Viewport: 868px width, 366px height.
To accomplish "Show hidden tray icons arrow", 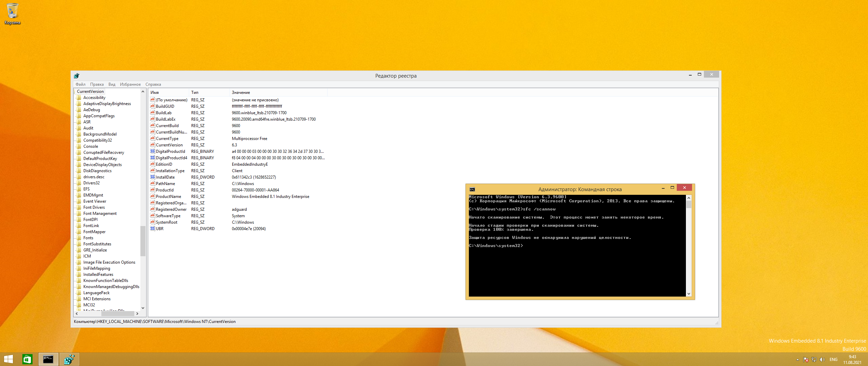I will click(797, 360).
